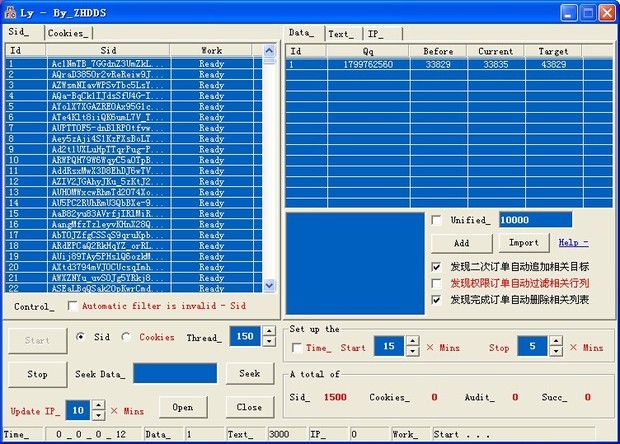Enable the Automatic filter is invalid checkbox
Image resolution: width=620 pixels, height=444 pixels.
tap(72, 306)
